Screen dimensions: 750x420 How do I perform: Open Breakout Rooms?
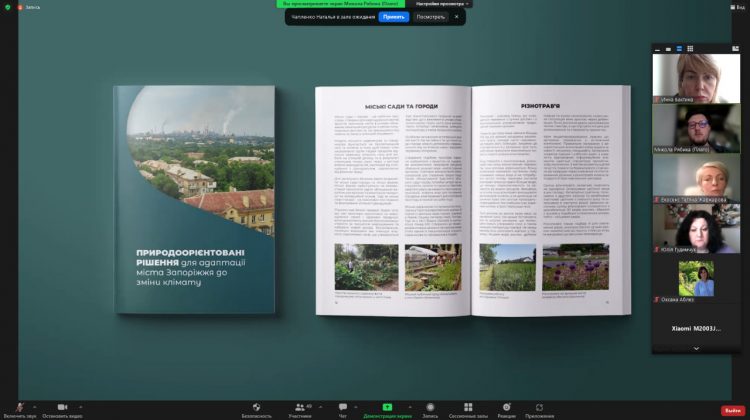pos(468,407)
